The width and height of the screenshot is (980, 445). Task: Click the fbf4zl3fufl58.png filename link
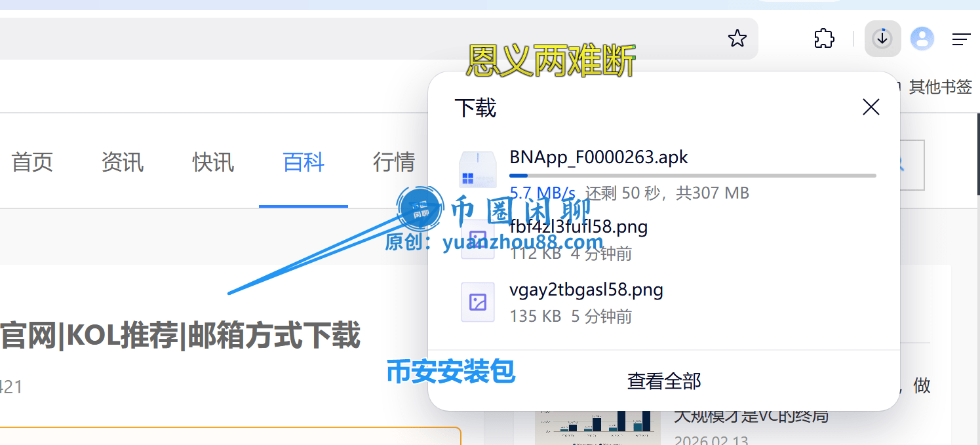point(579,226)
